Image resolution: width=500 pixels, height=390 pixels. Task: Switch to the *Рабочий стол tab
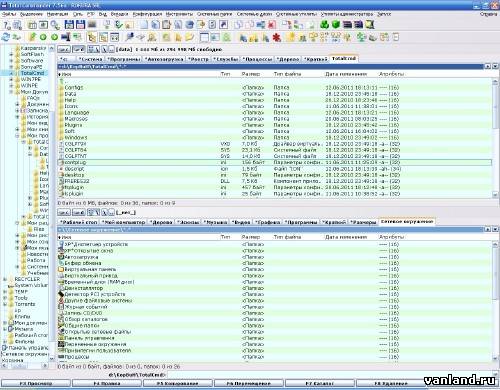pyautogui.click(x=79, y=222)
